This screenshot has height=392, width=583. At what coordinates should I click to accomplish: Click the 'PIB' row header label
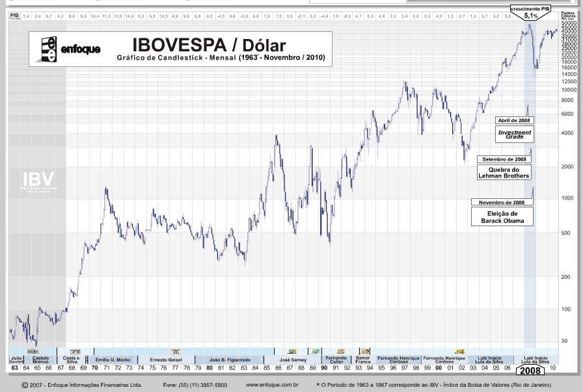[x=14, y=16]
